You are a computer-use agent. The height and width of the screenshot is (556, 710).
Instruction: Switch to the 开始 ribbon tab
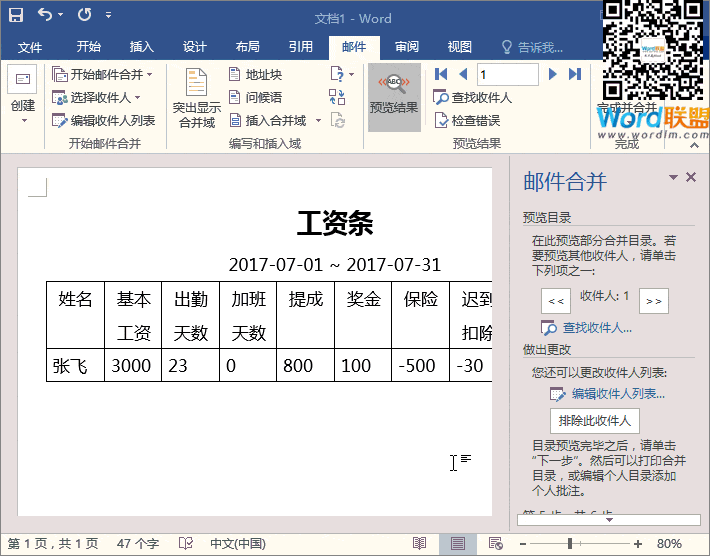pos(88,47)
